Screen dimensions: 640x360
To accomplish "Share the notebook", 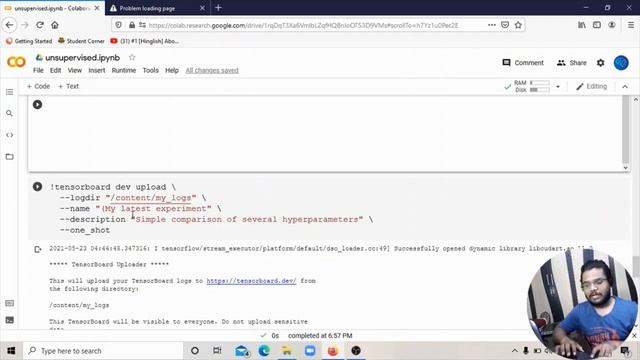I will 571,63.
